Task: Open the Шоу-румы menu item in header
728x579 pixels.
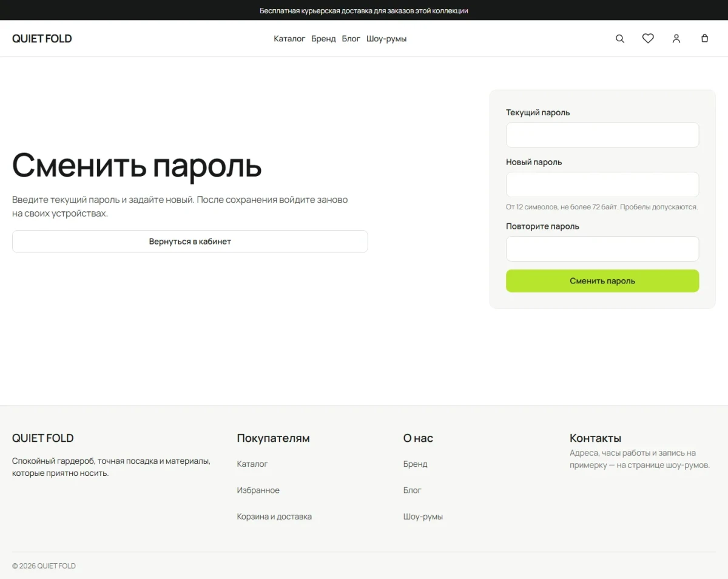Action: pyautogui.click(x=386, y=38)
